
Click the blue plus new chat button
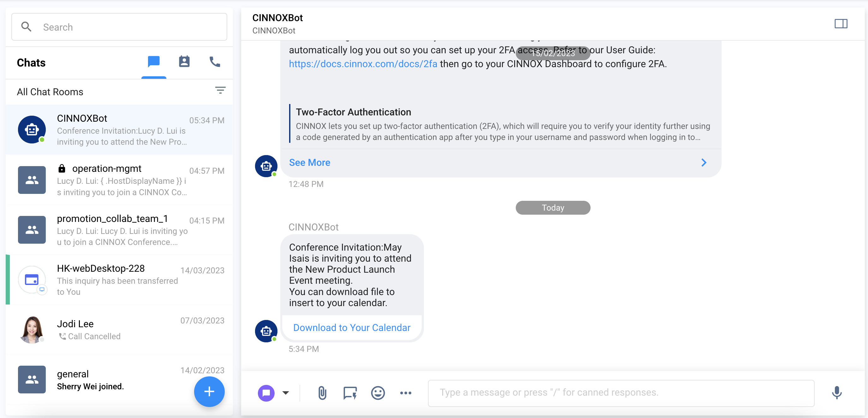[x=209, y=392]
